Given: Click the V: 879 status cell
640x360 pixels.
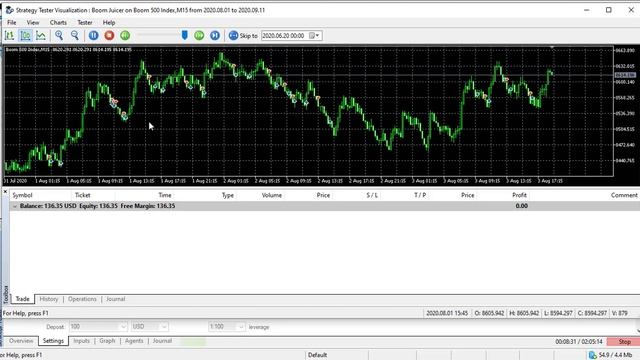Looking at the screenshot, I should (620, 313).
